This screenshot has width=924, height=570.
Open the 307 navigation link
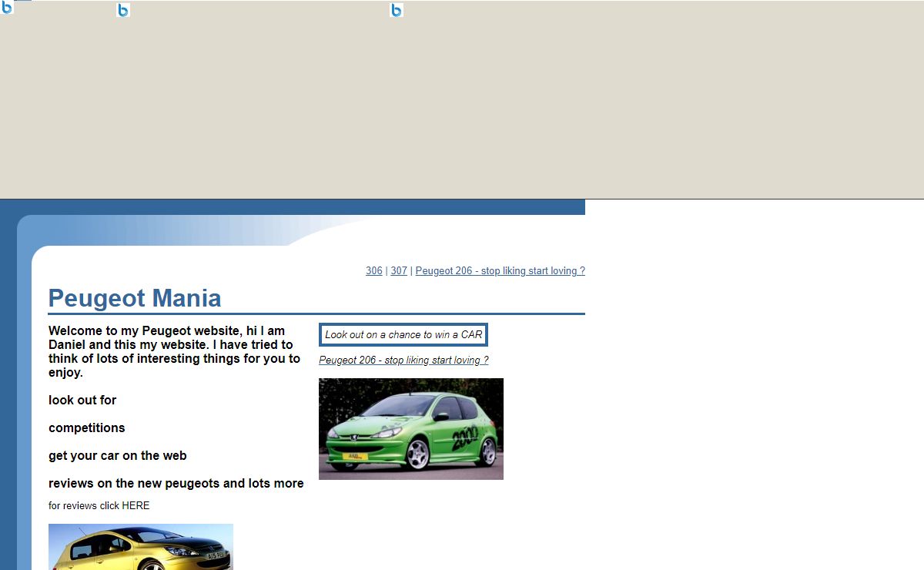(x=399, y=271)
